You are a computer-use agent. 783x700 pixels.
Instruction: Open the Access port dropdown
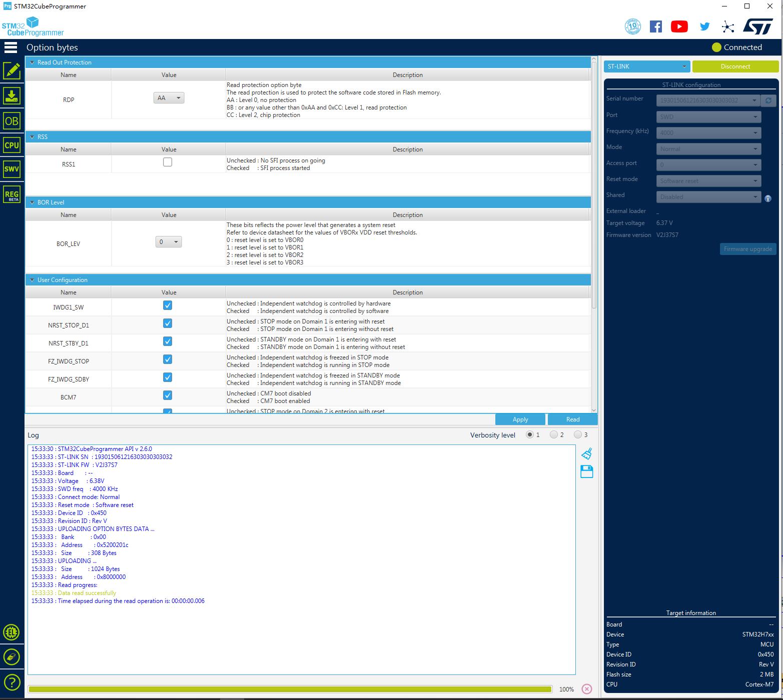(x=708, y=164)
